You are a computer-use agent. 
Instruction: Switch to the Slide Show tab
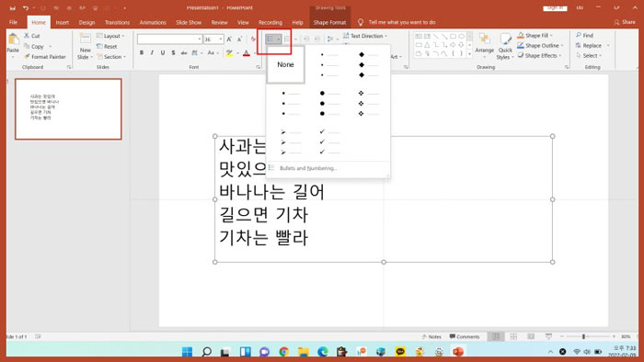coord(189,23)
